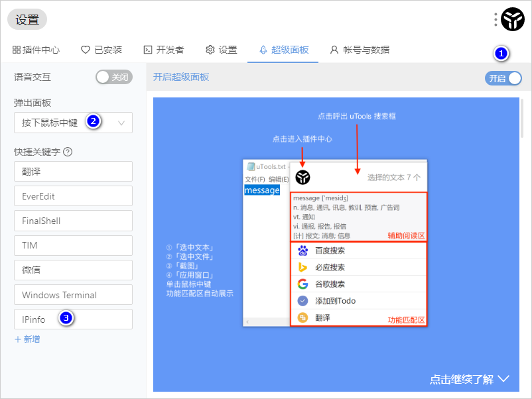The image size is (532, 399).
Task: Click the 新增 add keyword link
Action: pyautogui.click(x=27, y=339)
